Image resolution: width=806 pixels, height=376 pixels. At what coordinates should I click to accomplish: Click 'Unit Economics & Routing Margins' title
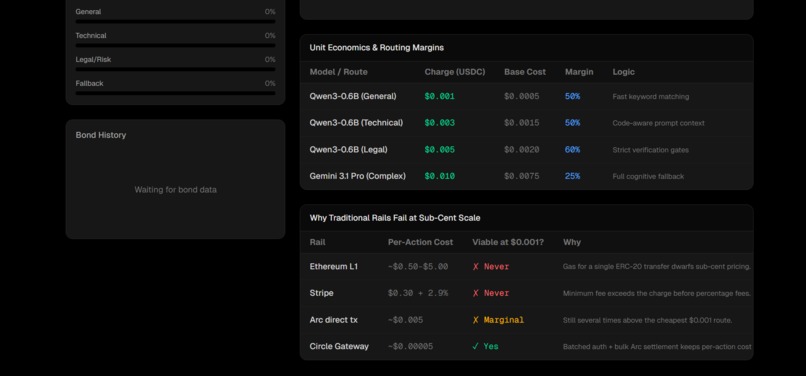[377, 47]
